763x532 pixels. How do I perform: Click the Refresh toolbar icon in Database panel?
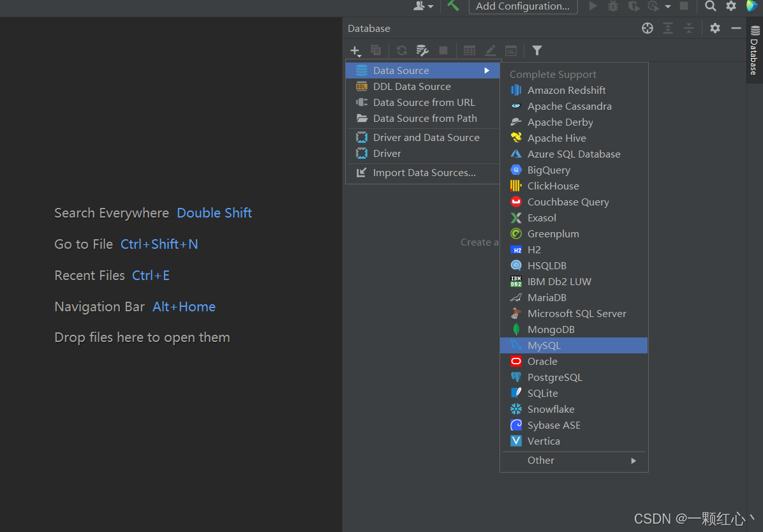[x=401, y=50]
